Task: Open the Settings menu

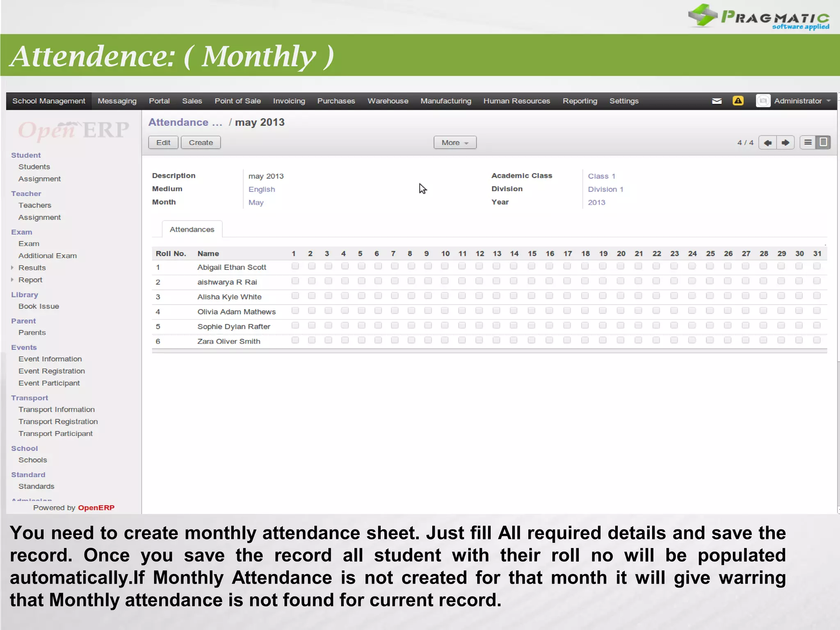Action: 624,101
